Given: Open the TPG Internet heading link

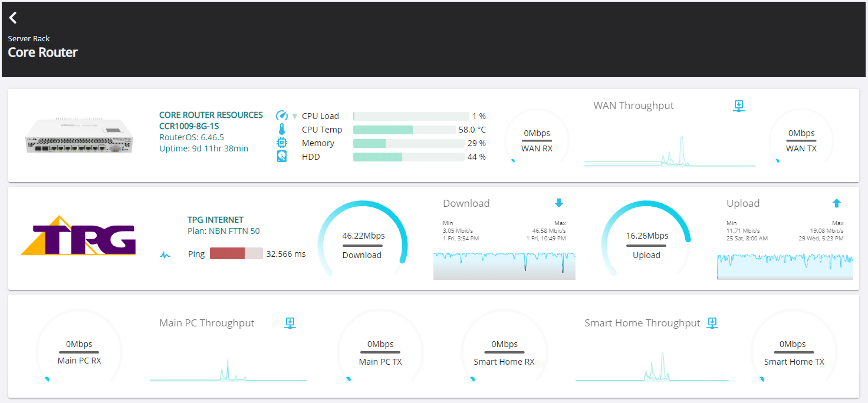Looking at the screenshot, I should pyautogui.click(x=215, y=220).
